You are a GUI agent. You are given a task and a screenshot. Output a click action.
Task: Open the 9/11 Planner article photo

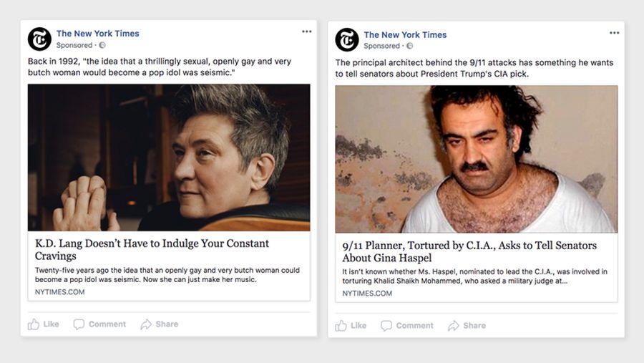(x=477, y=159)
